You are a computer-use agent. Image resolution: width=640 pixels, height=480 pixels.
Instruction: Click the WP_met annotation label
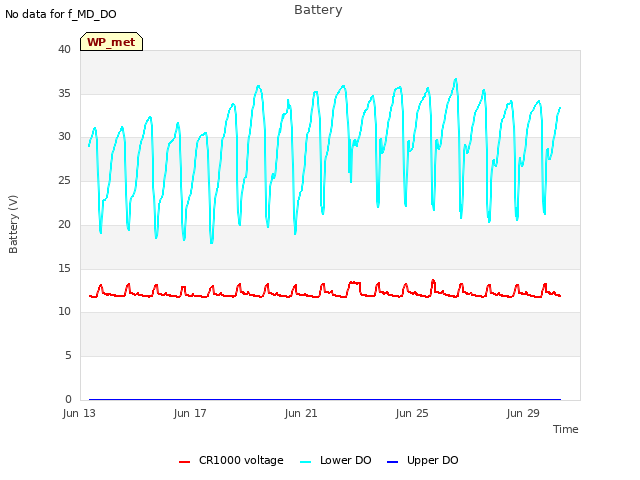click(111, 42)
